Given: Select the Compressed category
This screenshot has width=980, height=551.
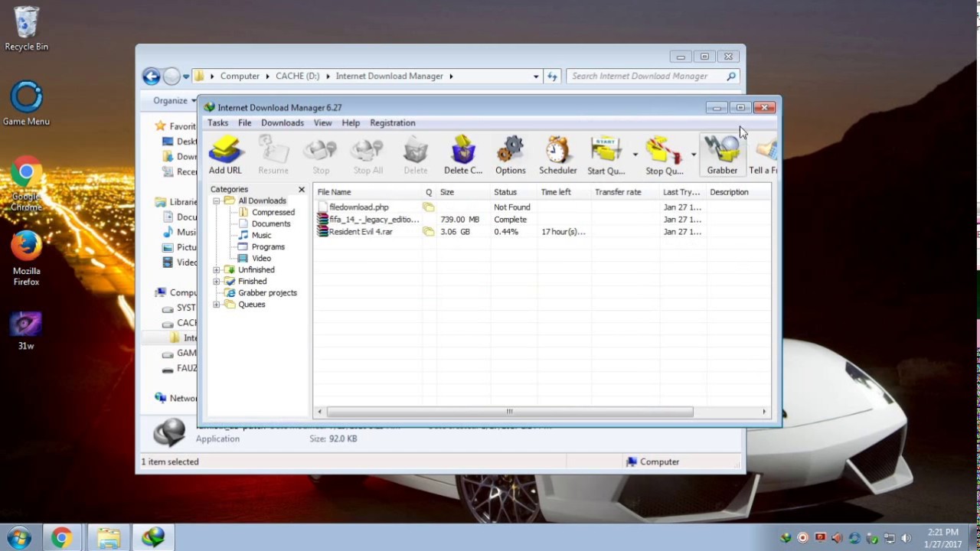Looking at the screenshot, I should click(273, 212).
